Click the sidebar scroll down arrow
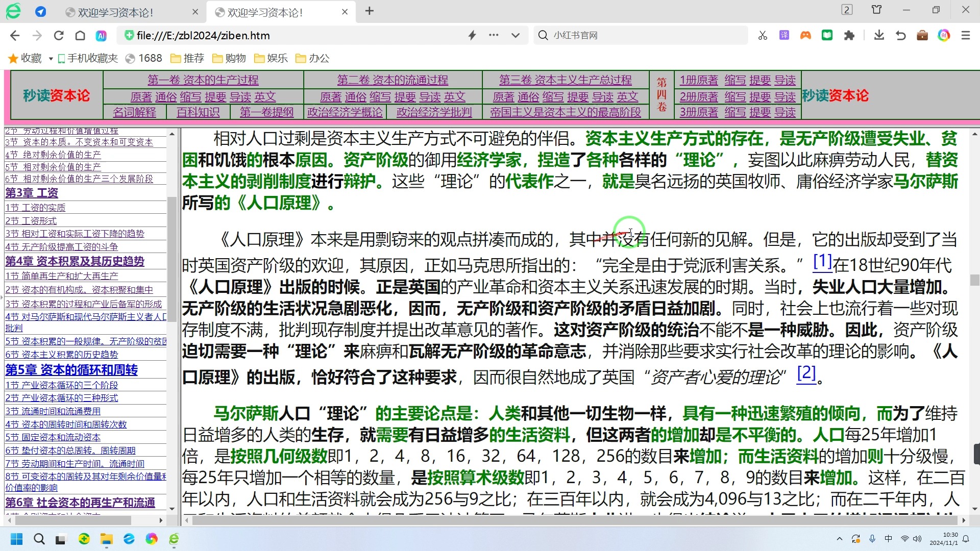The image size is (980, 551). 172,509
